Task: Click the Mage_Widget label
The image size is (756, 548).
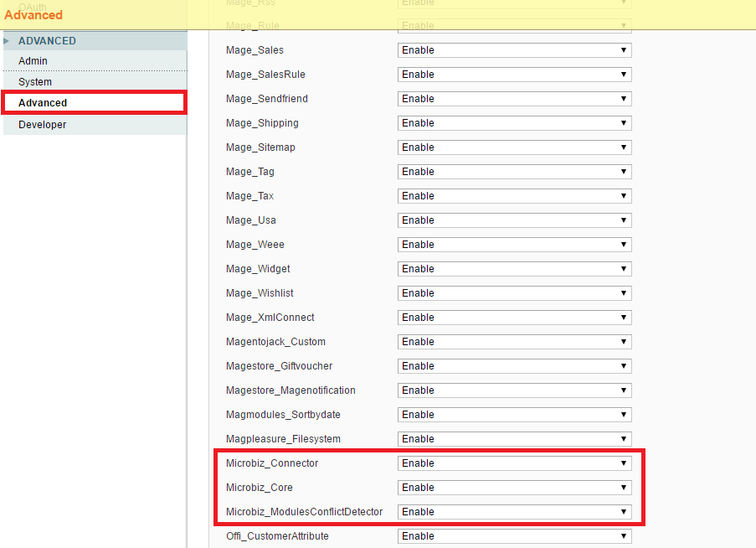Action: coord(258,269)
